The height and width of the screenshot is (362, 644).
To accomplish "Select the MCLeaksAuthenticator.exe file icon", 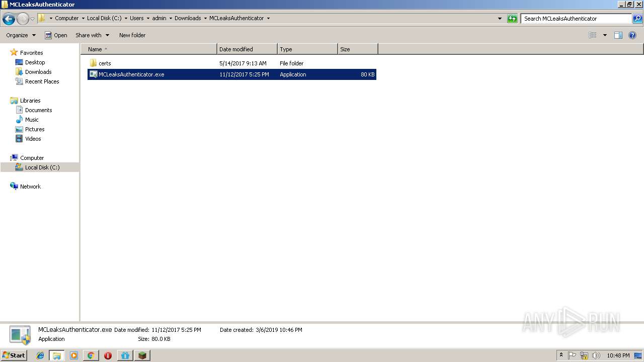I will pyautogui.click(x=93, y=74).
